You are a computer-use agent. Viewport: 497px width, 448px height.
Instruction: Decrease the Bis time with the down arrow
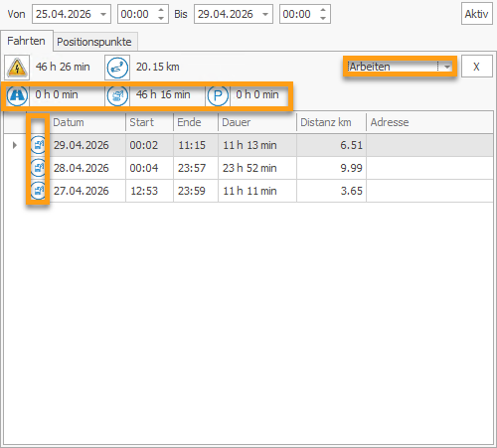tap(323, 18)
